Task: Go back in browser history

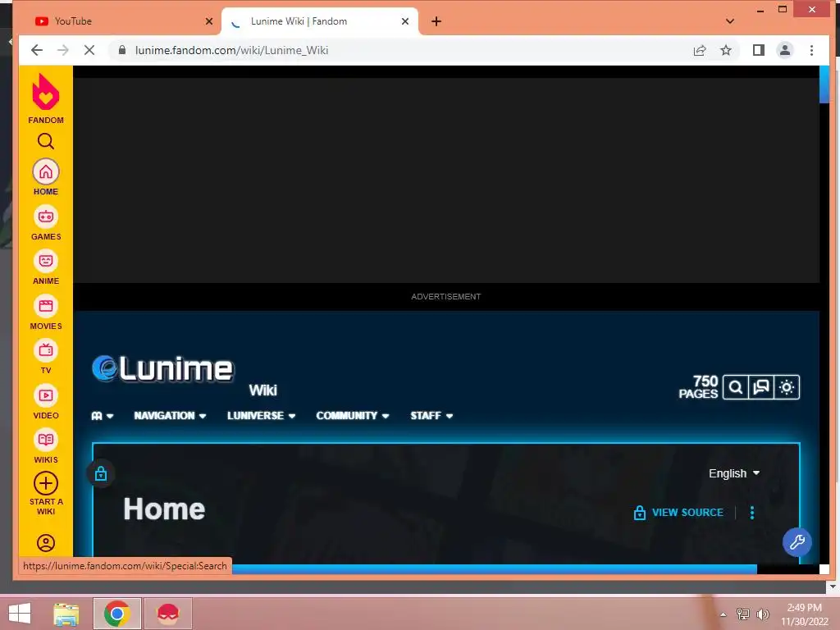Action: tap(36, 50)
